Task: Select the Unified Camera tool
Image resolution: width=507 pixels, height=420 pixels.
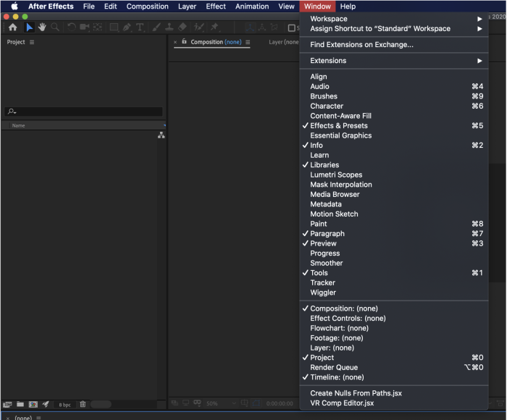Action: tap(85, 28)
